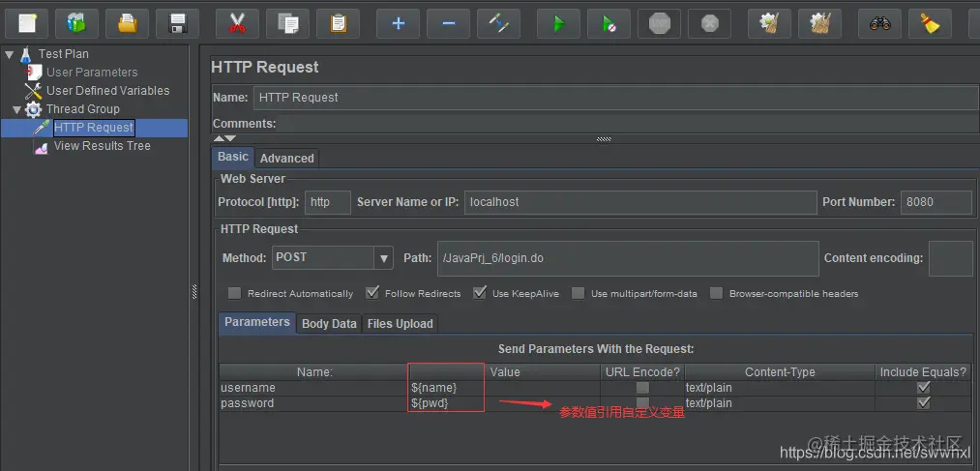Toggle Use KeepAlive checkbox

click(480, 293)
